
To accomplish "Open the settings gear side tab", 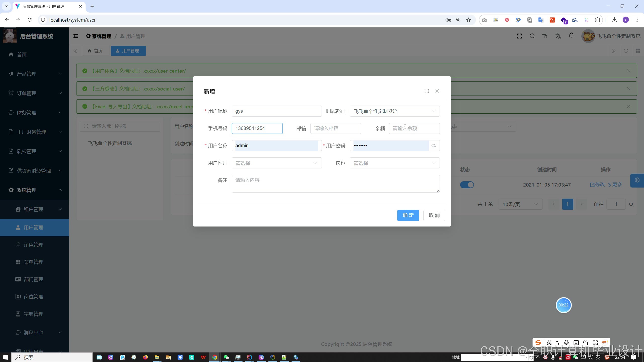I will pos(637,180).
